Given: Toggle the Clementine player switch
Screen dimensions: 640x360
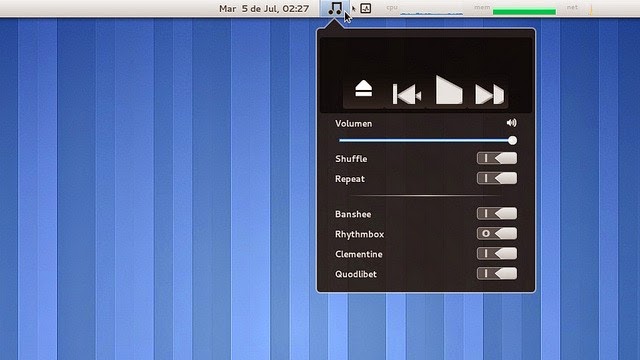Looking at the screenshot, I should point(497,253).
